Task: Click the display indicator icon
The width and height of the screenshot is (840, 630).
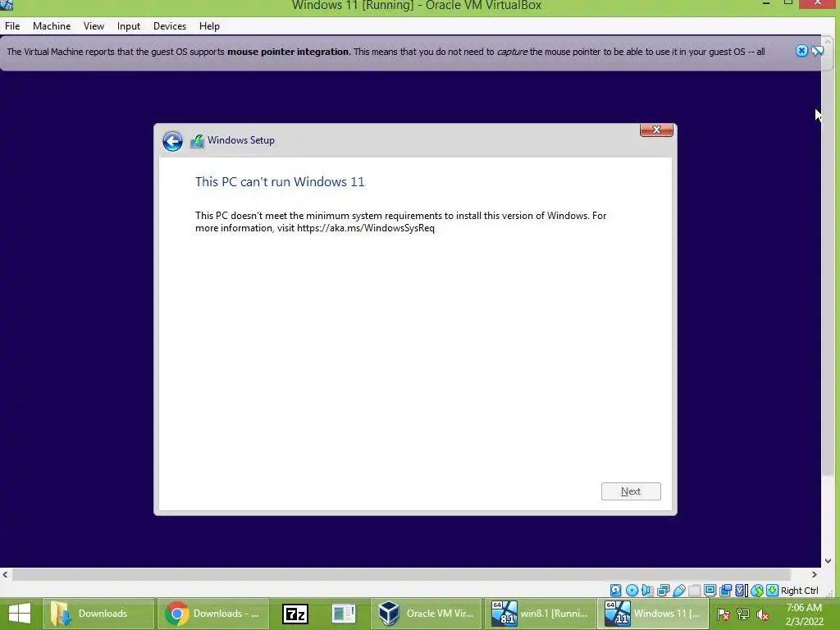Action: 710,591
